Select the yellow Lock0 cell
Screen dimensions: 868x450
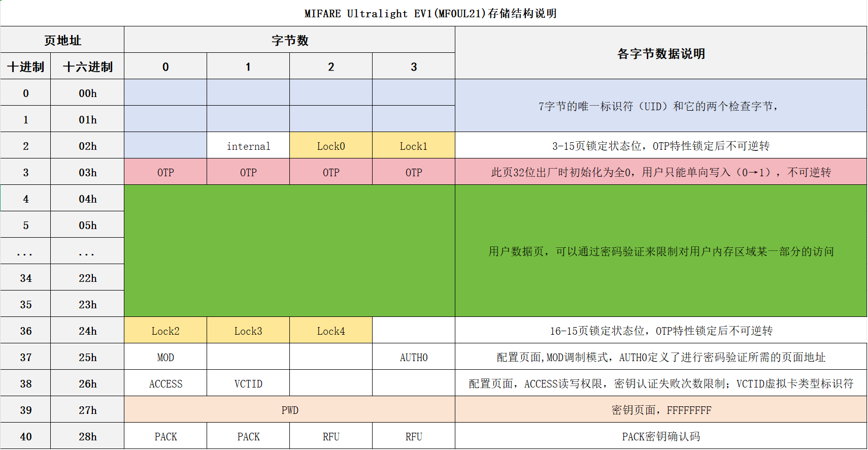tap(331, 146)
